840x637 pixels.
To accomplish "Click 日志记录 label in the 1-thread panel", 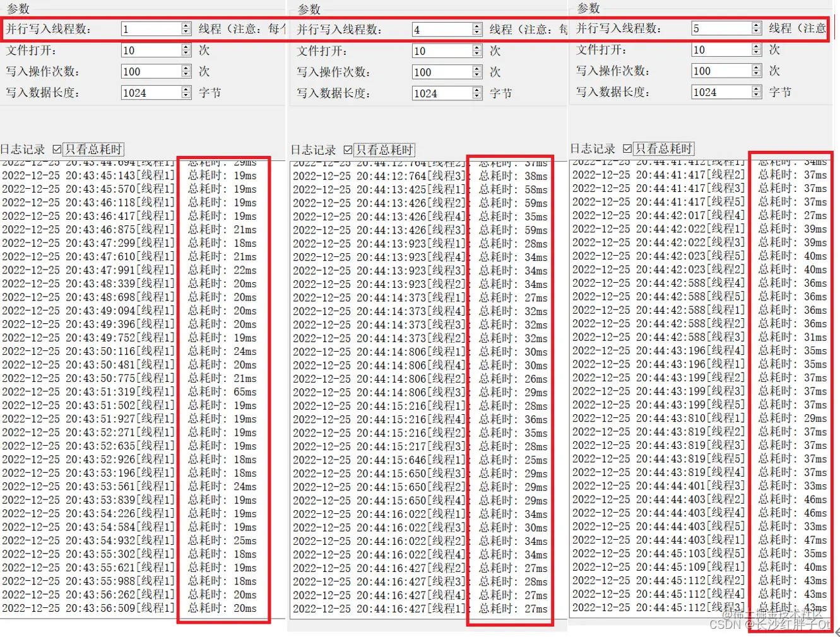I will tap(23, 150).
